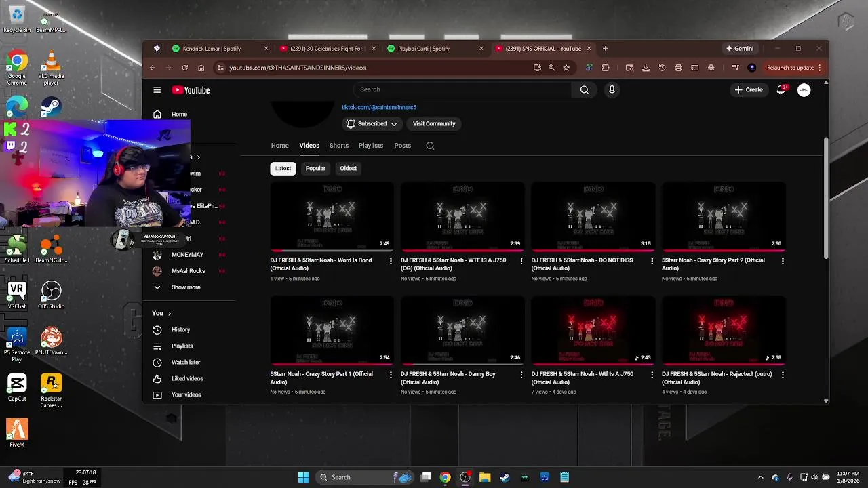Click the Windows taskbar Search box
Image resolution: width=868 pixels, height=488 pixels.
coord(365,477)
